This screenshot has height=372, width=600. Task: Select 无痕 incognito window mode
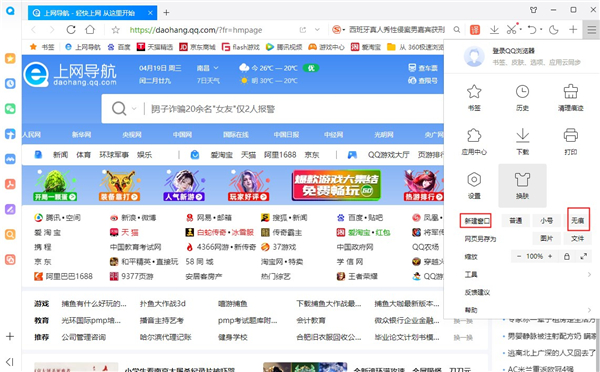[578, 220]
